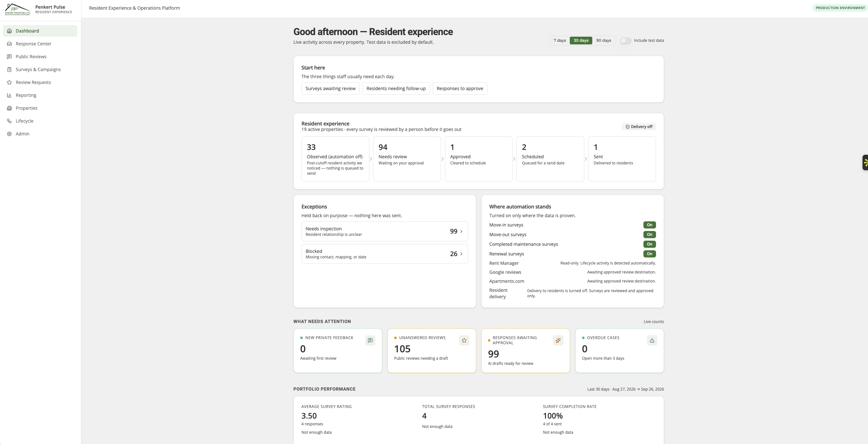Click the Dashboard home icon
This screenshot has width=868, height=444.
pyautogui.click(x=9, y=31)
